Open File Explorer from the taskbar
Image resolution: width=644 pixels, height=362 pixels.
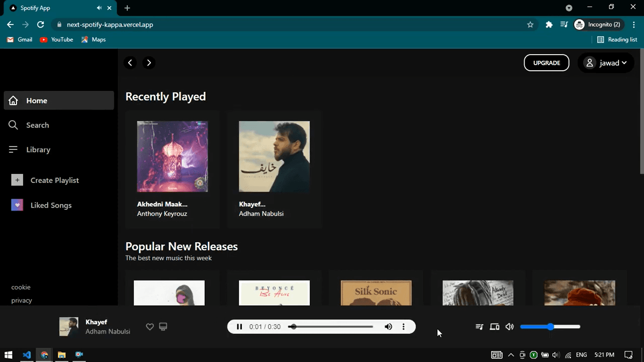point(62,355)
